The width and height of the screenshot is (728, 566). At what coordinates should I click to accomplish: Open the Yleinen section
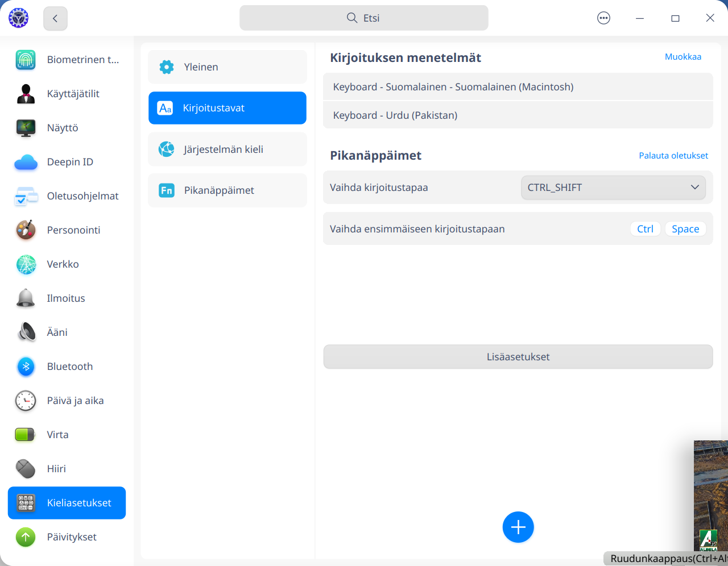pos(227,67)
